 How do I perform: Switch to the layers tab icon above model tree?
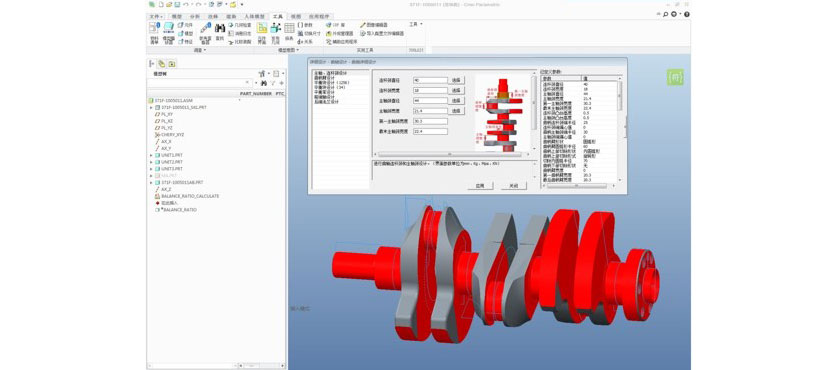click(161, 64)
